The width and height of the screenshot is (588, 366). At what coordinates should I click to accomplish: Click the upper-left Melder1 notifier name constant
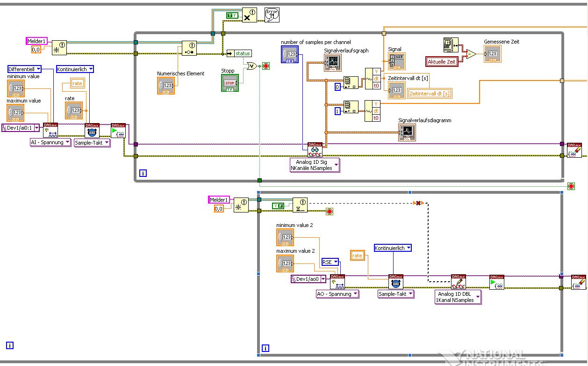coord(36,41)
